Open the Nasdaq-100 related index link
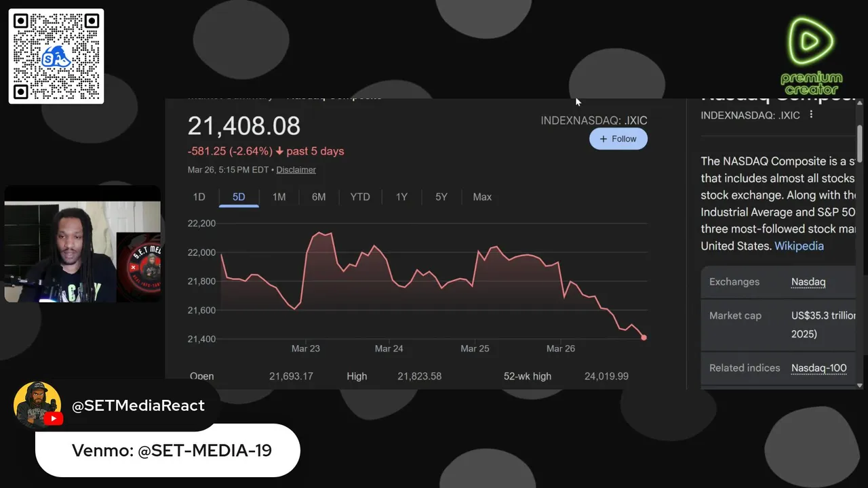 (x=818, y=368)
